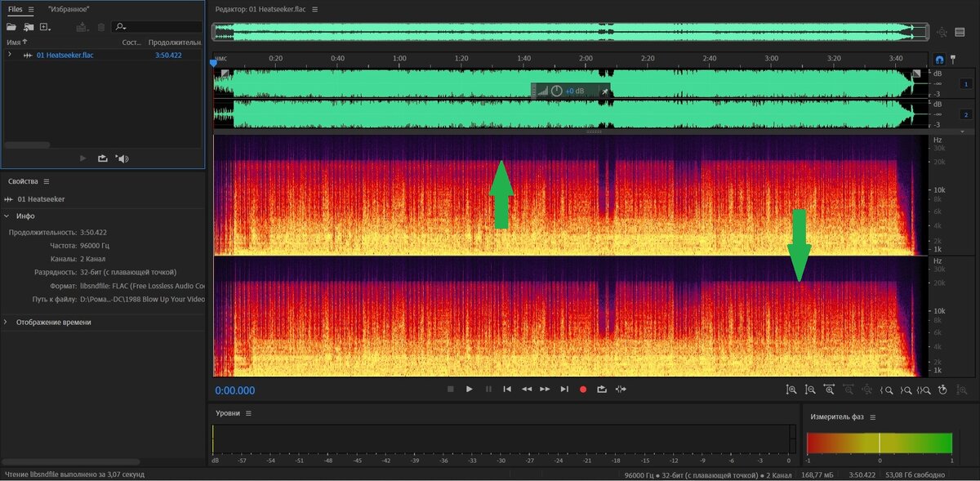Toggle the snapping magnet icon
980x481 pixels.
click(x=939, y=60)
